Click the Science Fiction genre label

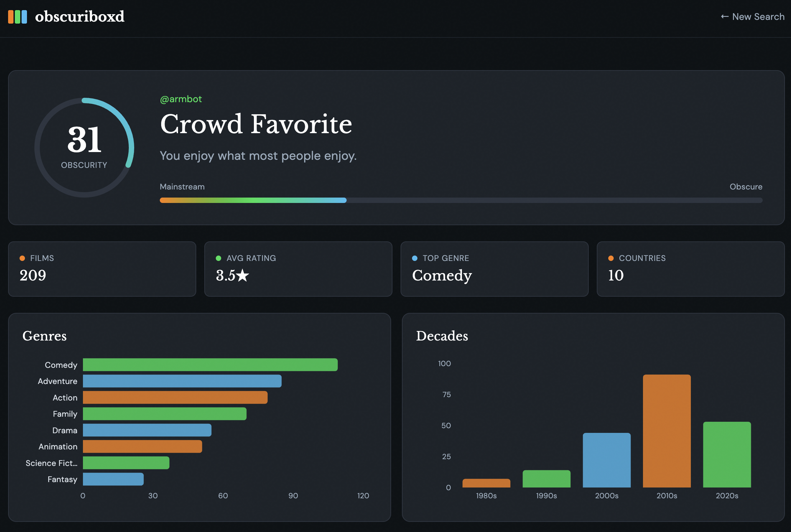tap(52, 463)
